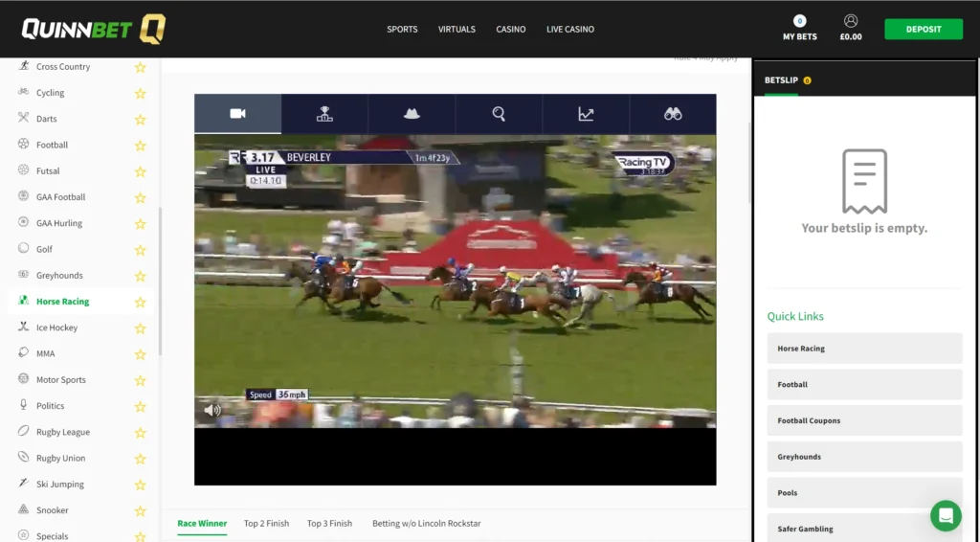Select Ski Jumping in the sidebar

(x=60, y=484)
